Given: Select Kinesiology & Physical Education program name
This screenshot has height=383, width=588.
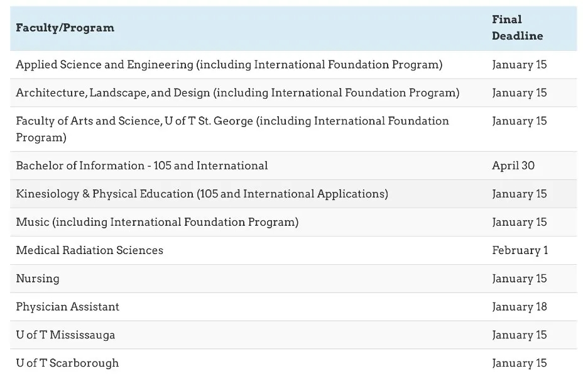Looking at the screenshot, I should click(202, 194).
